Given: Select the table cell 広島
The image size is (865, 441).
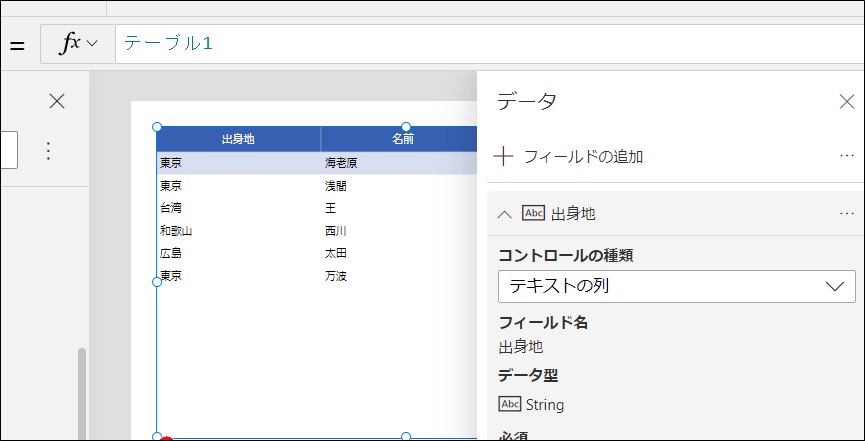Looking at the screenshot, I should click(x=171, y=254).
